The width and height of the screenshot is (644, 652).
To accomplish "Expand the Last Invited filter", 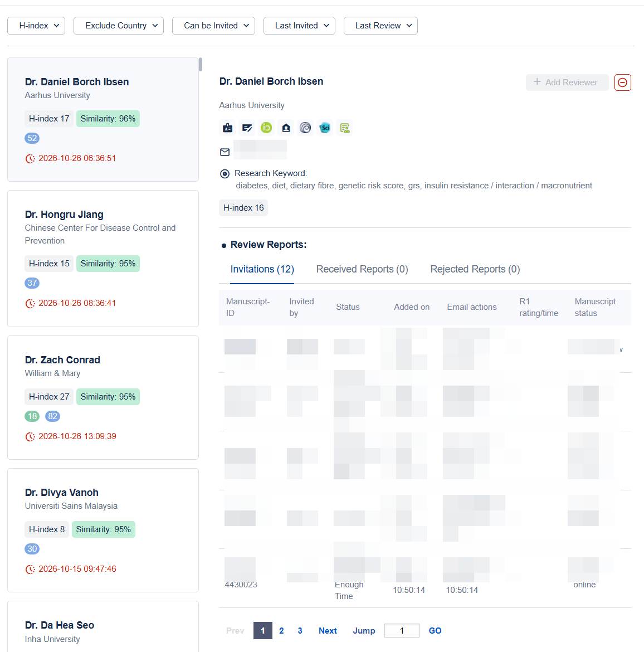I will pyautogui.click(x=299, y=26).
